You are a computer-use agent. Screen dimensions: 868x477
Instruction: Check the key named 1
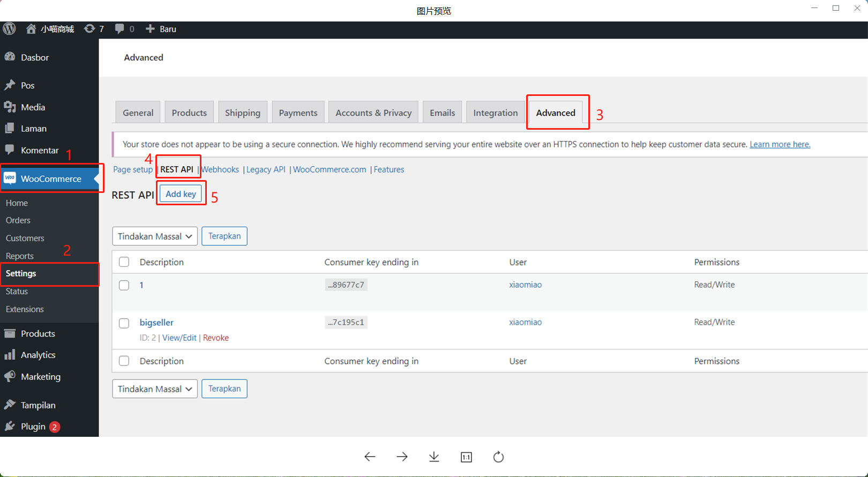124,285
